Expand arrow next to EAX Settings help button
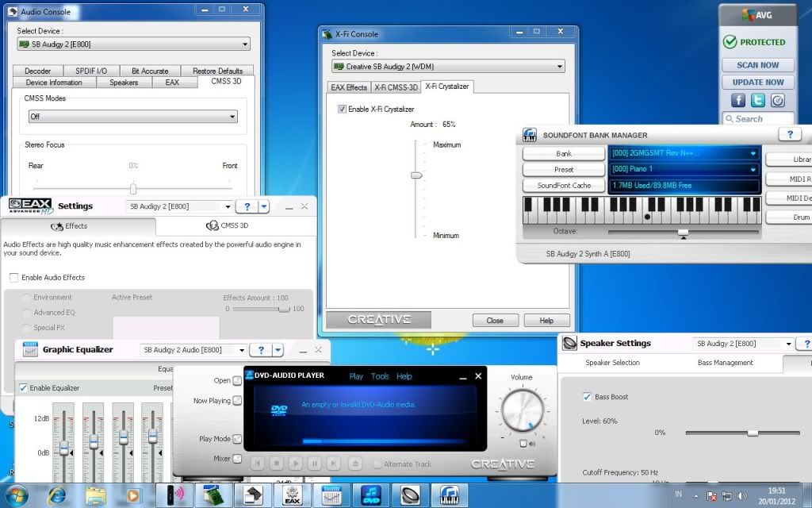Viewport: 812px width, 508px height. pyautogui.click(x=264, y=206)
